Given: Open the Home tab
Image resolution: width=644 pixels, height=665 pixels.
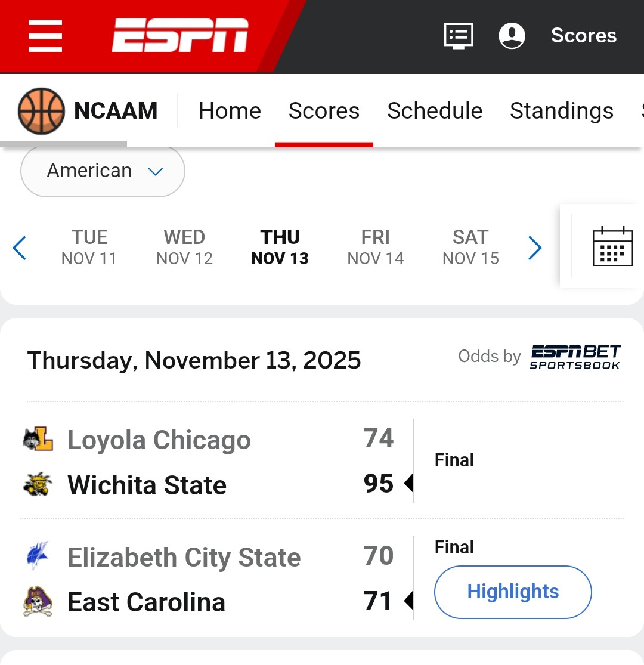Looking at the screenshot, I should pos(230,111).
